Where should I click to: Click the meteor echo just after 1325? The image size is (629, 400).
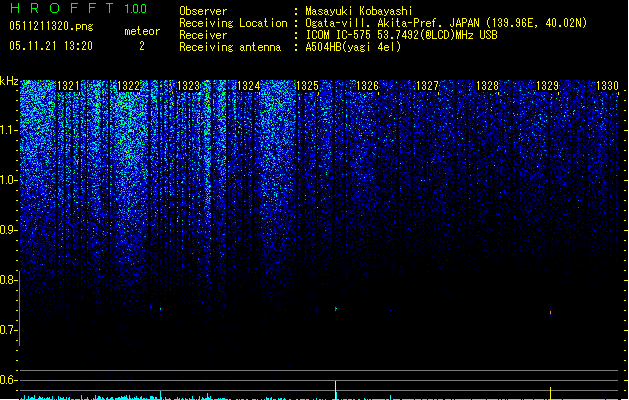336,309
